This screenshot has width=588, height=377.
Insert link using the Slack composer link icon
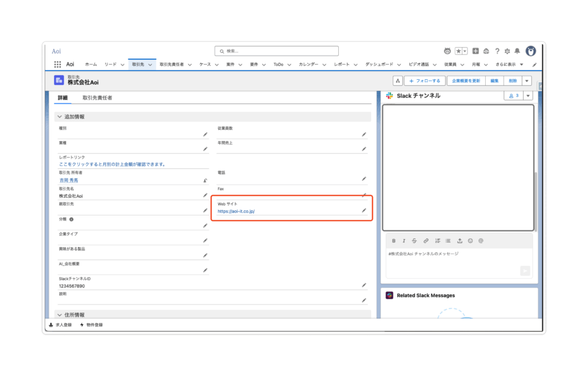pyautogui.click(x=426, y=241)
